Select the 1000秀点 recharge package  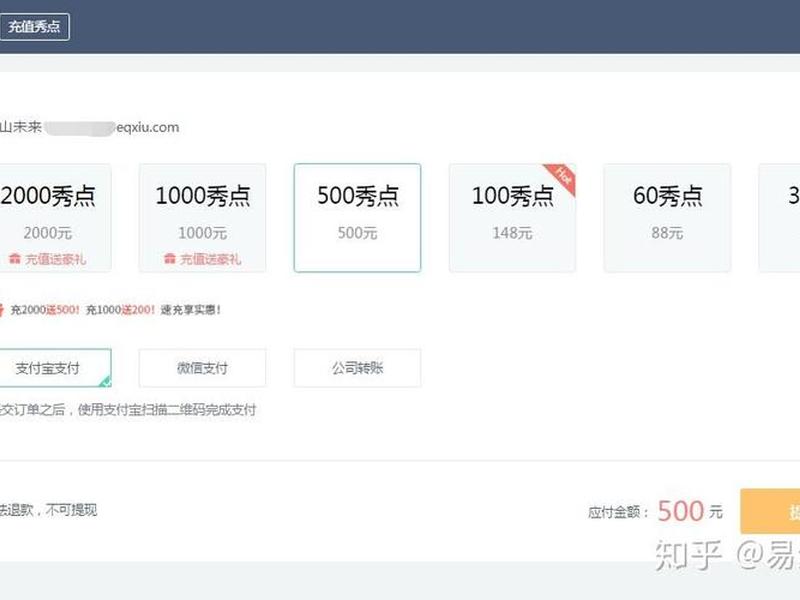pyautogui.click(x=203, y=218)
